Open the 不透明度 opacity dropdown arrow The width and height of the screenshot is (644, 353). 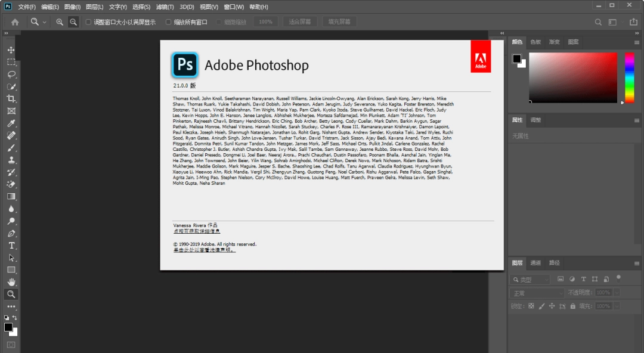pyautogui.click(x=617, y=293)
